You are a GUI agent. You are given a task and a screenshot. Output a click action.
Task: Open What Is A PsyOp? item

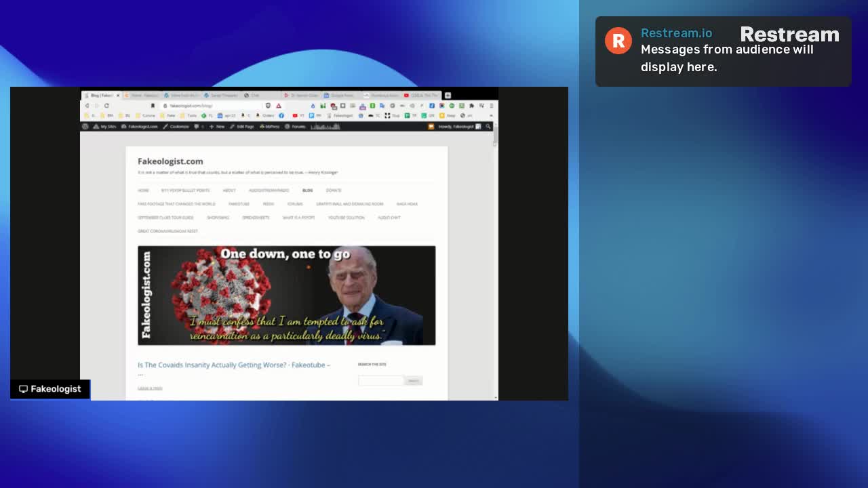[x=299, y=218]
